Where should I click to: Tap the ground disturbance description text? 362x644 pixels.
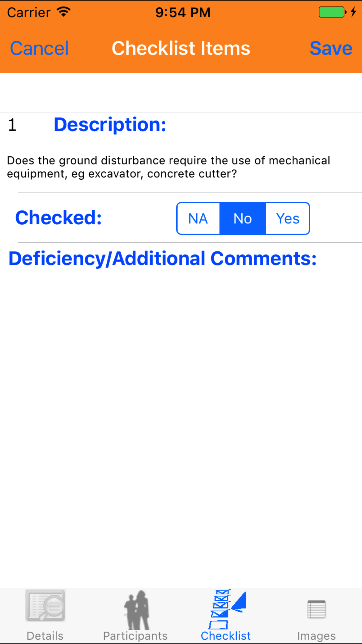[x=168, y=167]
